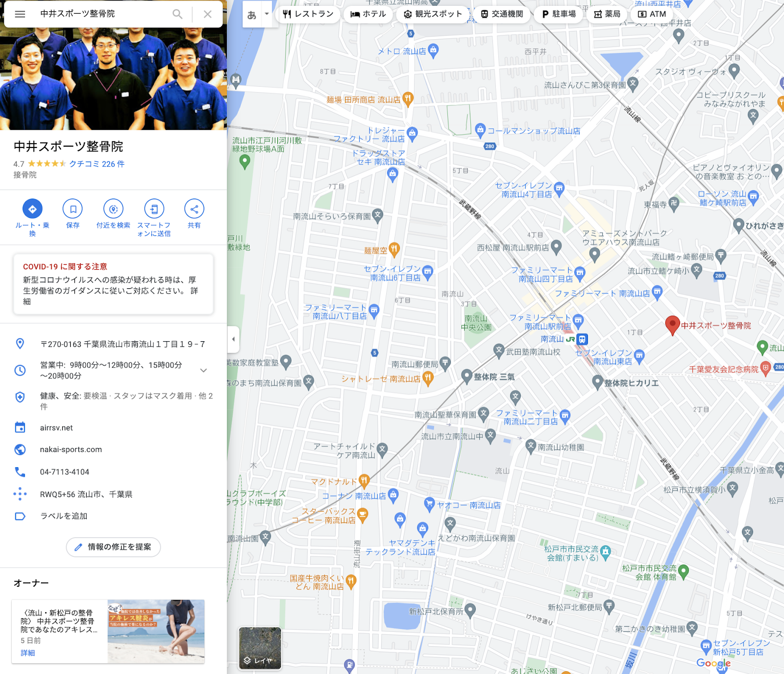Screen dimensions: 784x674
Task: Click the ドラッグストア セキ 南流山店 marker
Action: coord(392,174)
